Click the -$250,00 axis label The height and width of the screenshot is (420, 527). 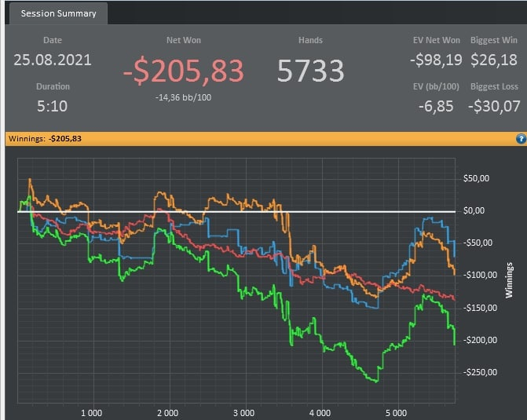click(x=480, y=372)
